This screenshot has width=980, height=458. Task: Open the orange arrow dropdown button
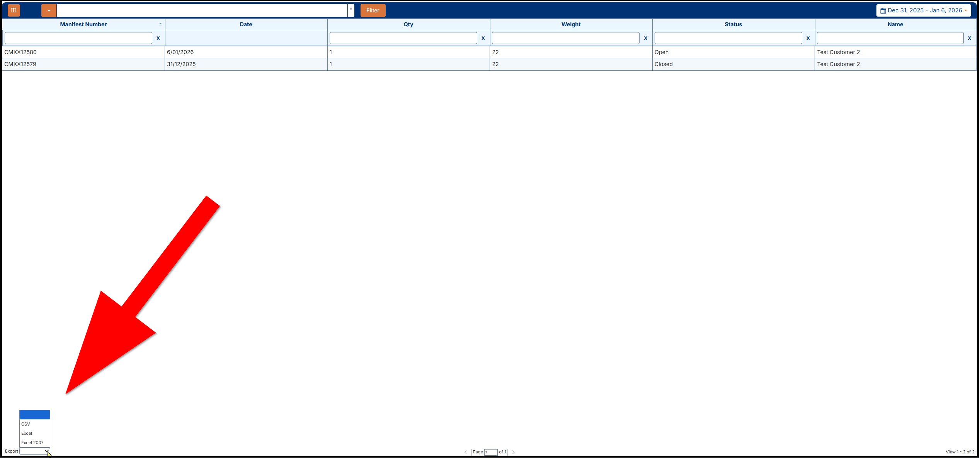tap(49, 10)
